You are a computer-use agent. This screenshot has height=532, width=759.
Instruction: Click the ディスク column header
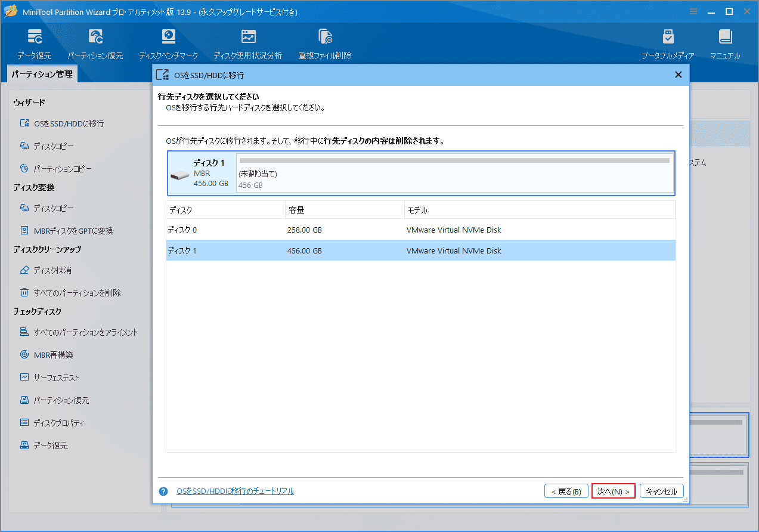(x=225, y=210)
